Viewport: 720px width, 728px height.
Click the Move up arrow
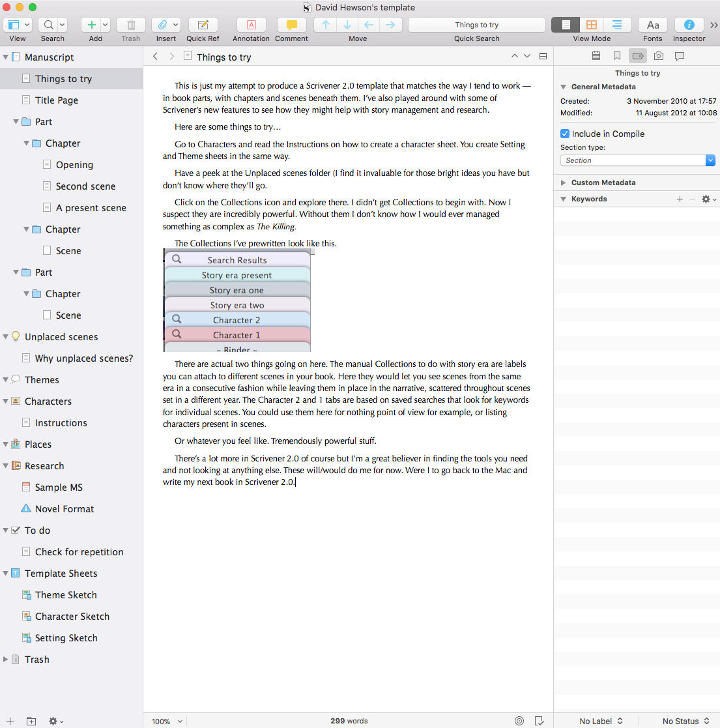(x=325, y=25)
